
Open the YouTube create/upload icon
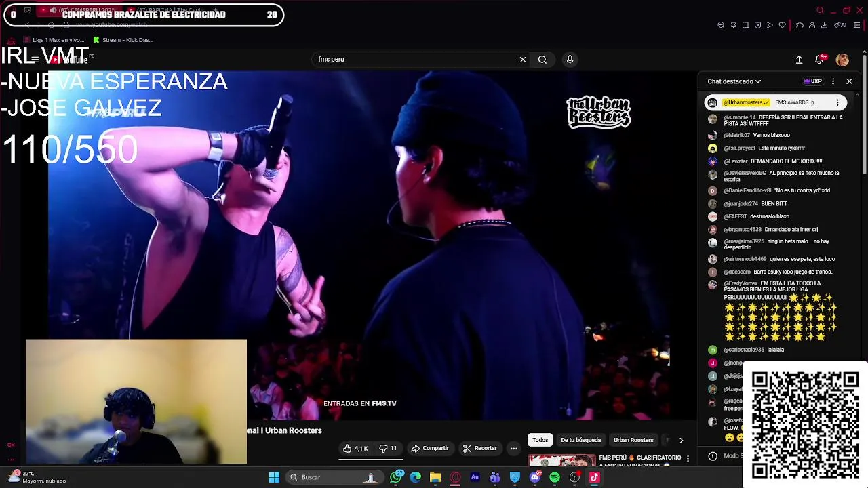(799, 60)
